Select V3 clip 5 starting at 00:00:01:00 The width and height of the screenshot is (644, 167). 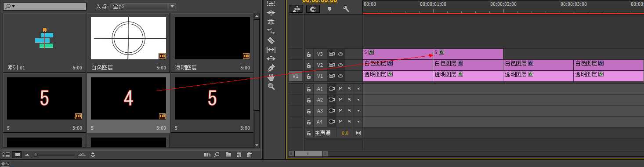click(468, 54)
